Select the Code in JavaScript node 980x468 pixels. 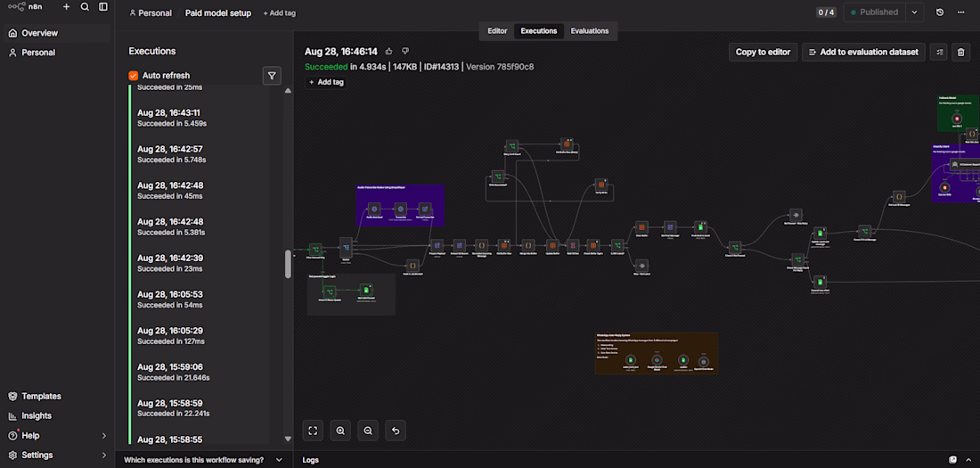pos(412,266)
